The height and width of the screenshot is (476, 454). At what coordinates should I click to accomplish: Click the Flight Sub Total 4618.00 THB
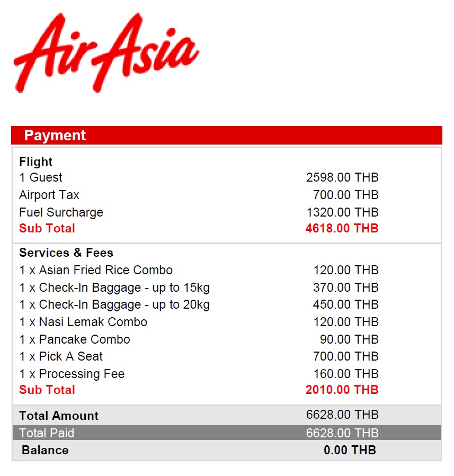click(342, 228)
